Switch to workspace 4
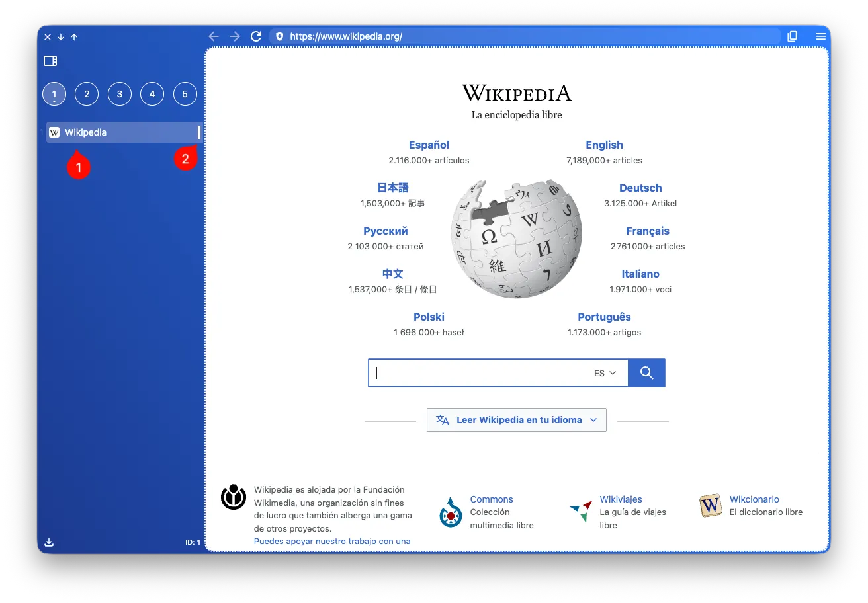The height and width of the screenshot is (603, 868). pos(152,94)
